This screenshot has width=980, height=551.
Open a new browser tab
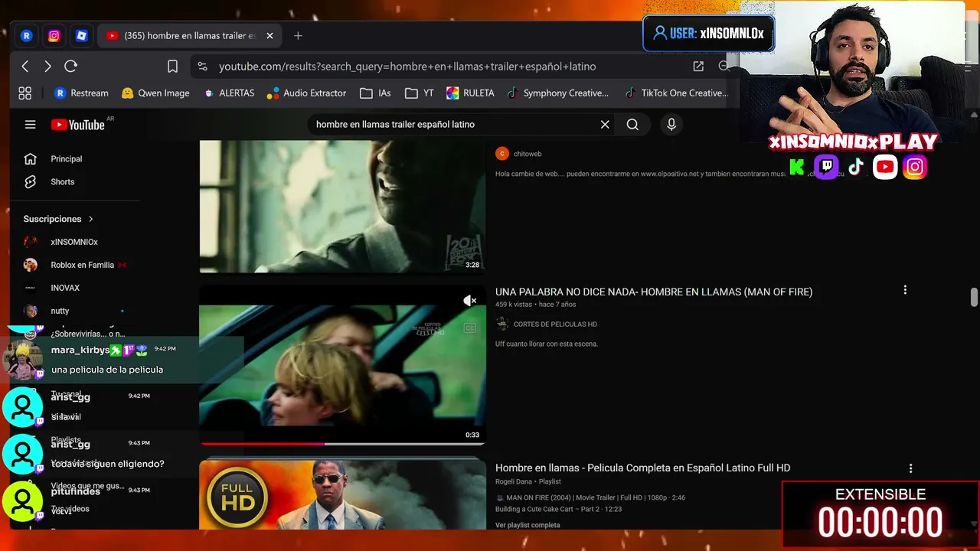tap(298, 36)
